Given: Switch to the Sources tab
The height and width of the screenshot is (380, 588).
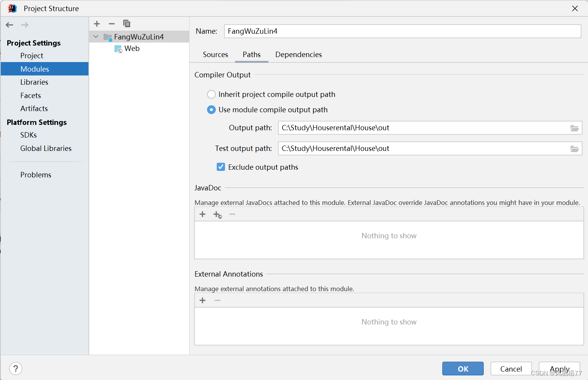Looking at the screenshot, I should coord(215,54).
